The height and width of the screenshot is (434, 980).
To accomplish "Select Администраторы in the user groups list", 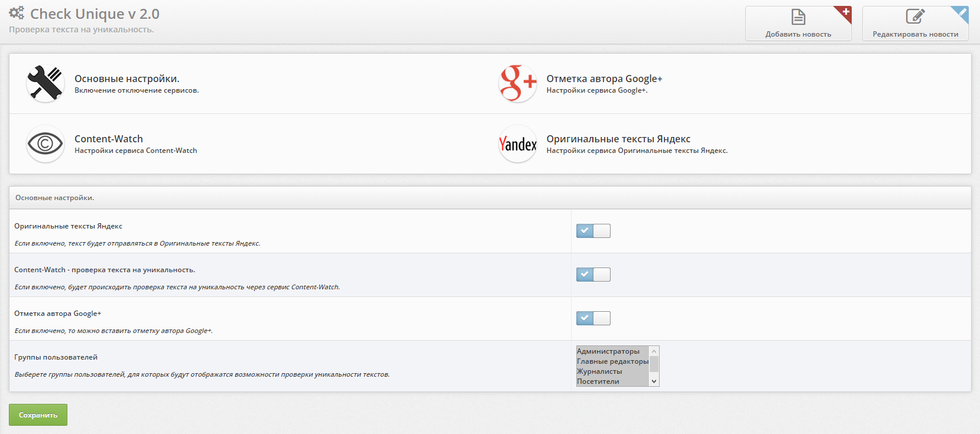I will click(x=612, y=351).
